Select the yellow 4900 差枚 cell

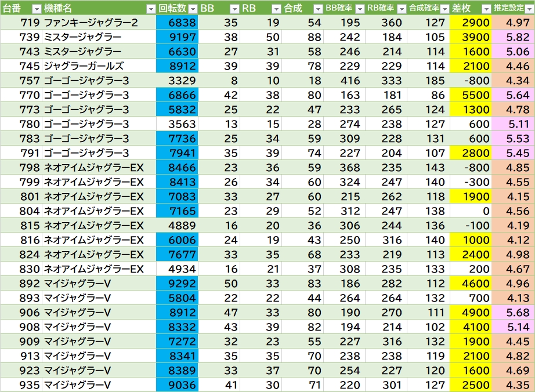471,313
